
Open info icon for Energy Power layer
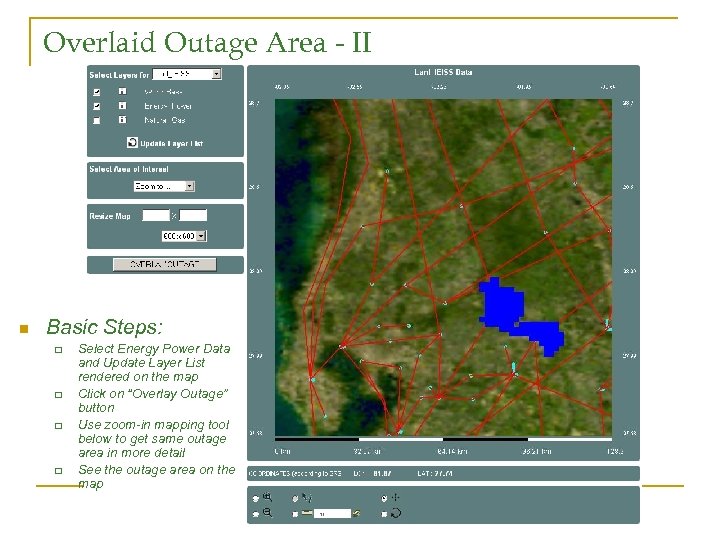tap(122, 106)
